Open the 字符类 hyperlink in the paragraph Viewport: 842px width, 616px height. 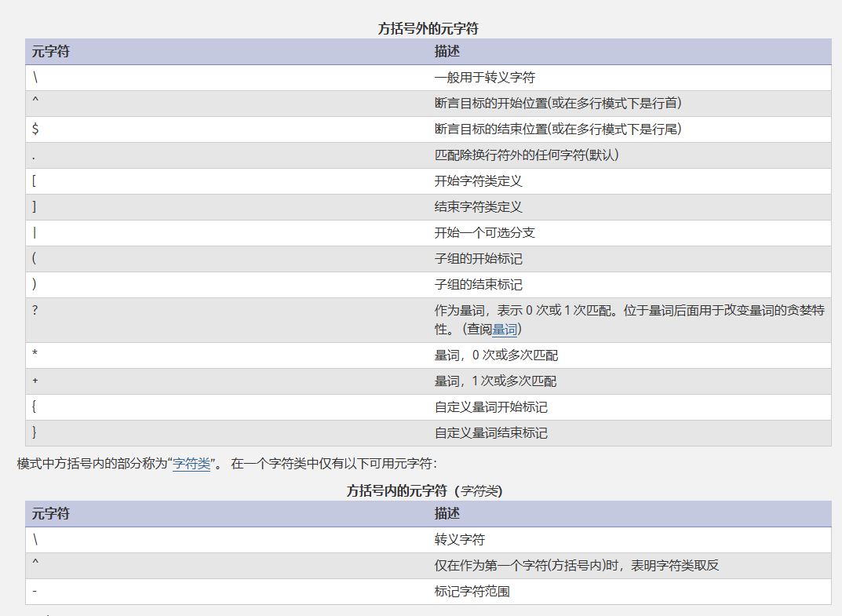point(191,464)
